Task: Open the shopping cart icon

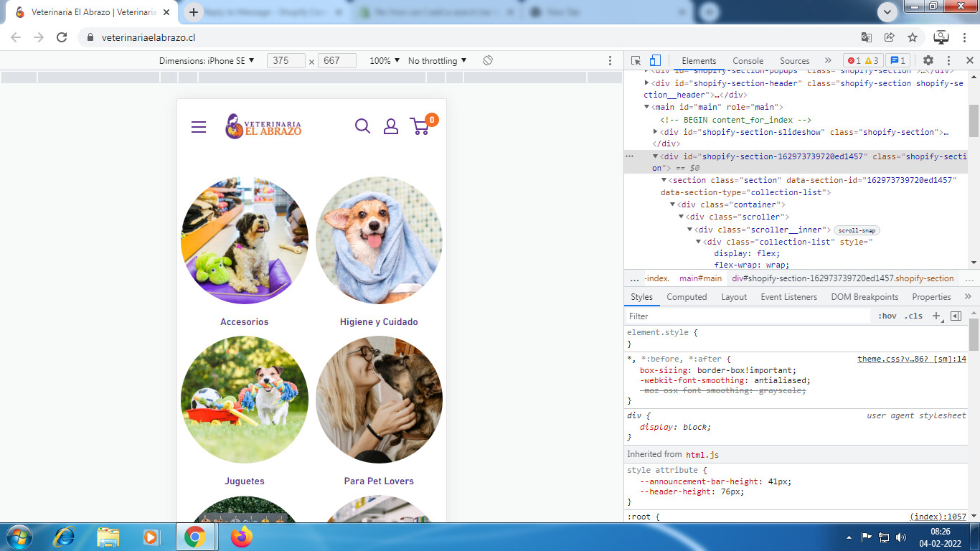Action: pos(421,126)
